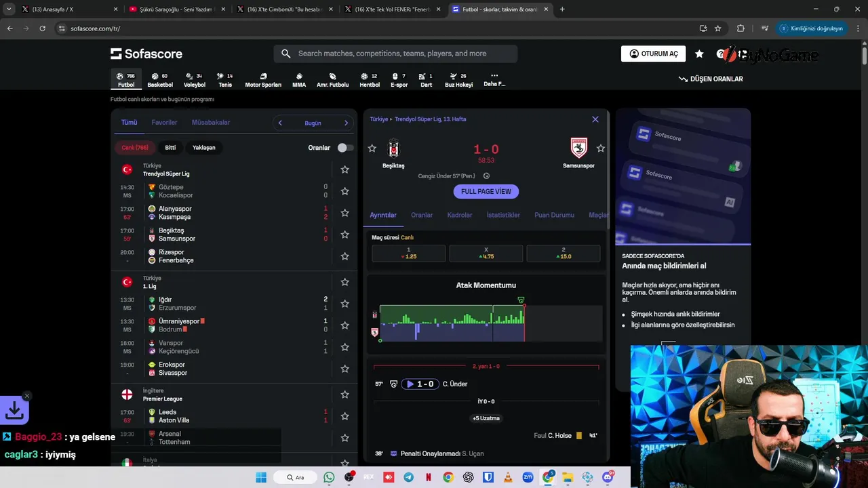The height and width of the screenshot is (488, 868).
Task: Select home win odds 1.25
Action: tap(409, 253)
